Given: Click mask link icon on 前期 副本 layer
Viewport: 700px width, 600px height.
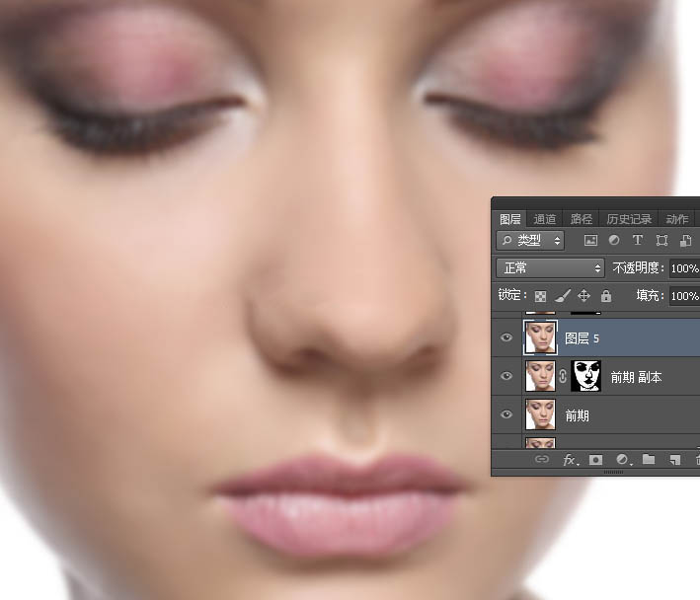Looking at the screenshot, I should pyautogui.click(x=563, y=377).
